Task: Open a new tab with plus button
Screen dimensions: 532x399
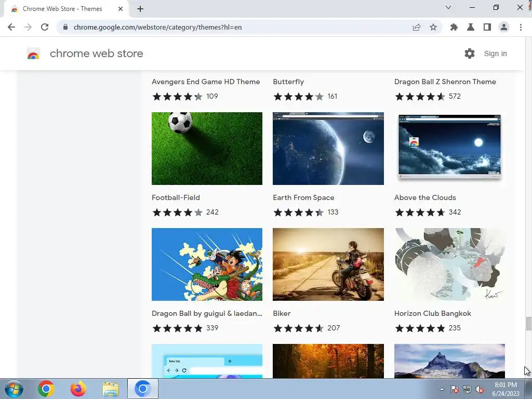Action: (x=140, y=9)
